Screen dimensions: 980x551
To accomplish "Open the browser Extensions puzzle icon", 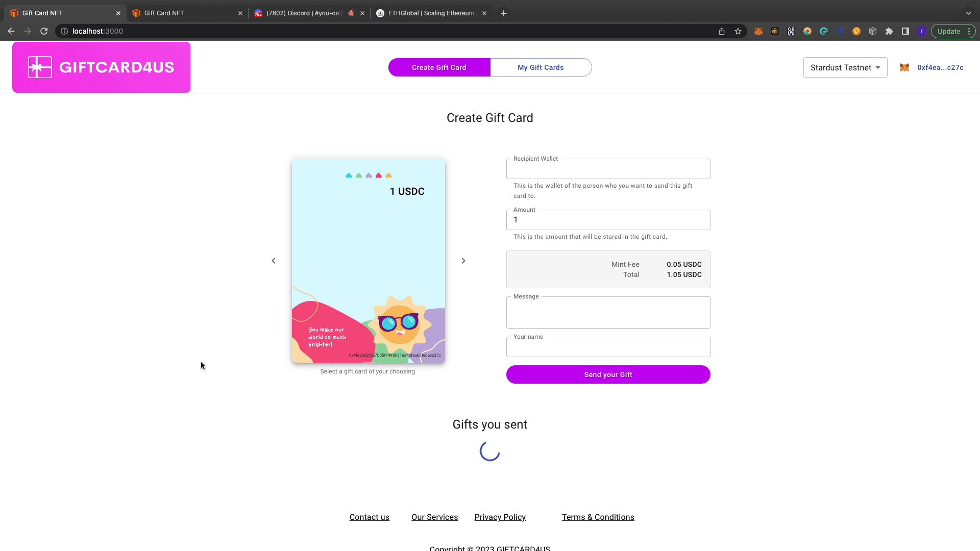I will tap(889, 31).
